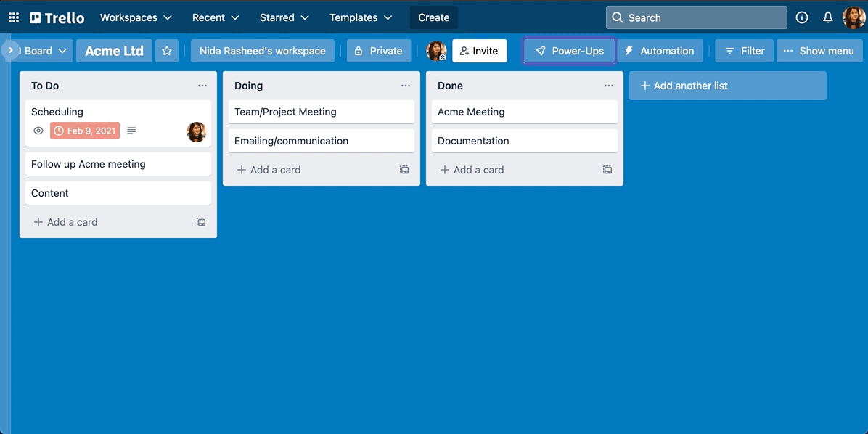Screen dimensions: 868x434
Task: Open To Do list actions menu
Action: [202, 86]
